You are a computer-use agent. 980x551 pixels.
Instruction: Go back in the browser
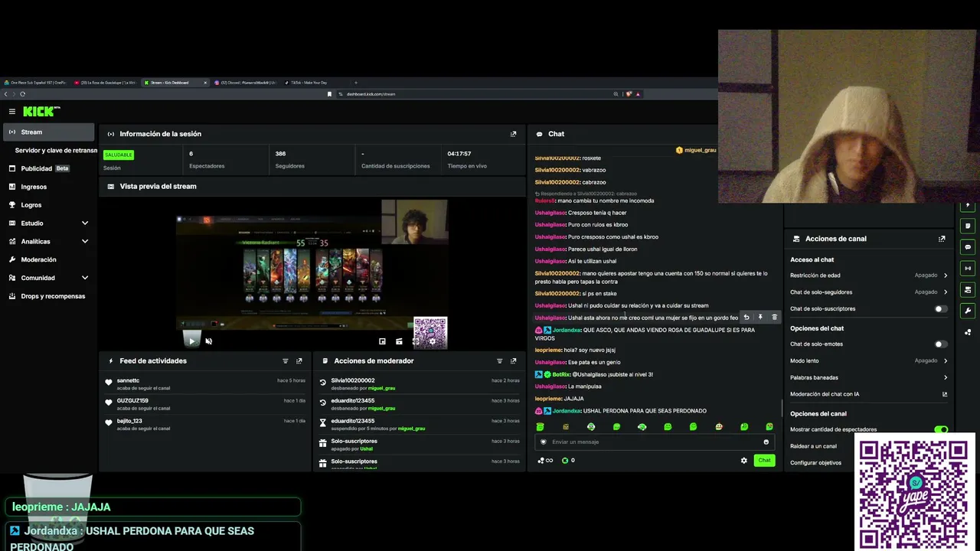5,94
